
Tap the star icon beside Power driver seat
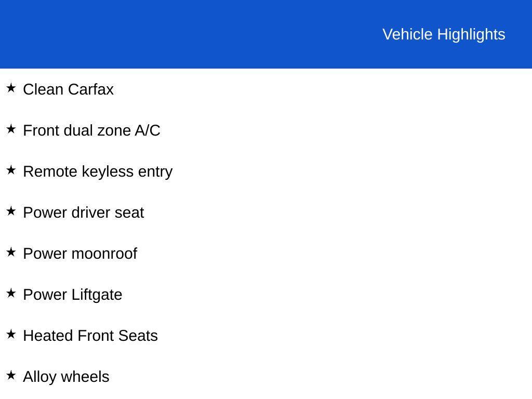coord(11,211)
